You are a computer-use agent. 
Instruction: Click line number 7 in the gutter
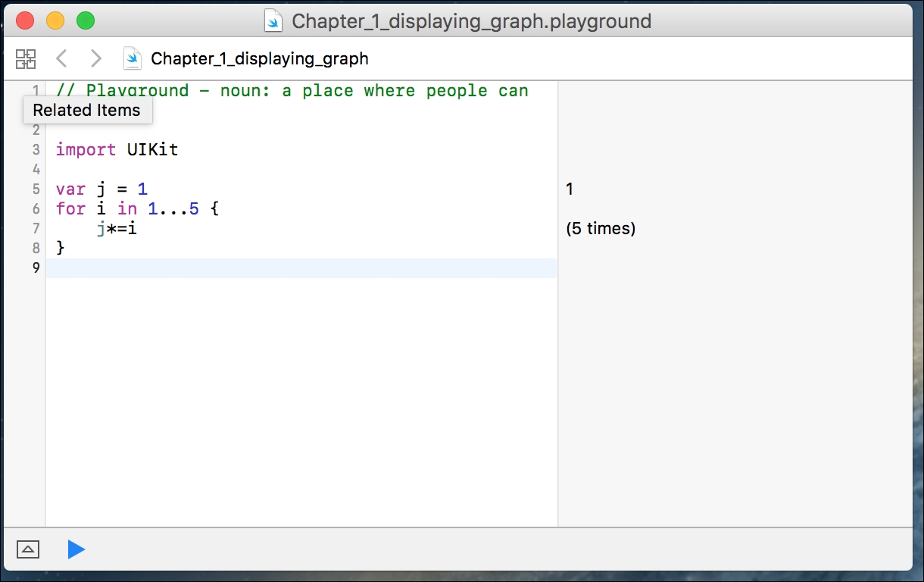(x=36, y=229)
